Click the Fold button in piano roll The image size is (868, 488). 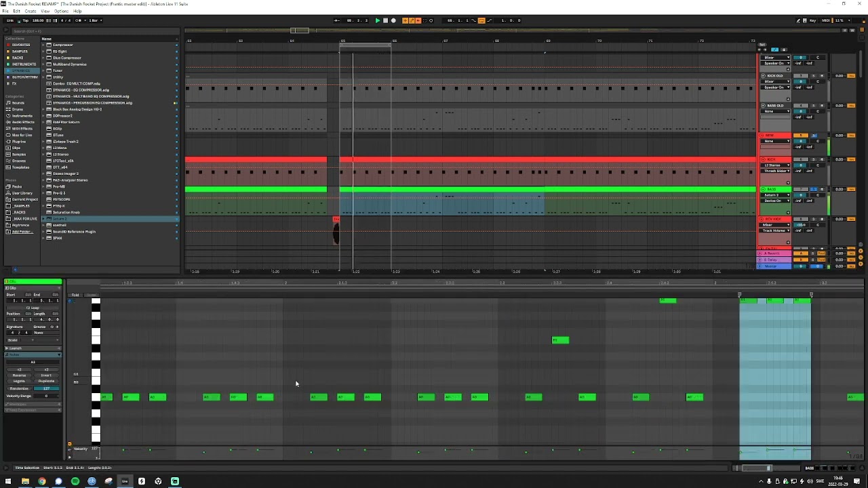75,295
